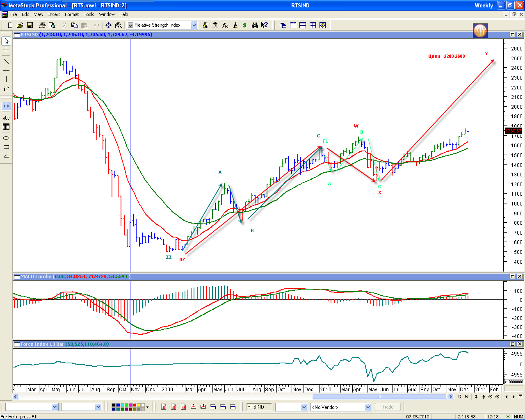Select the grid/calendar tool in side palette
This screenshot has height=420, width=525.
pyautogui.click(x=6, y=127)
